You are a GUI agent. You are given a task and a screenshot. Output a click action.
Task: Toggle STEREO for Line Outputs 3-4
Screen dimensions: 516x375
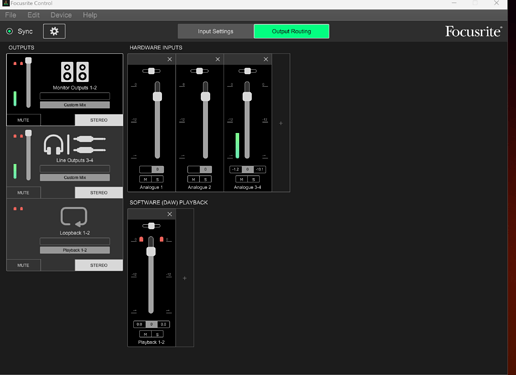tap(99, 193)
